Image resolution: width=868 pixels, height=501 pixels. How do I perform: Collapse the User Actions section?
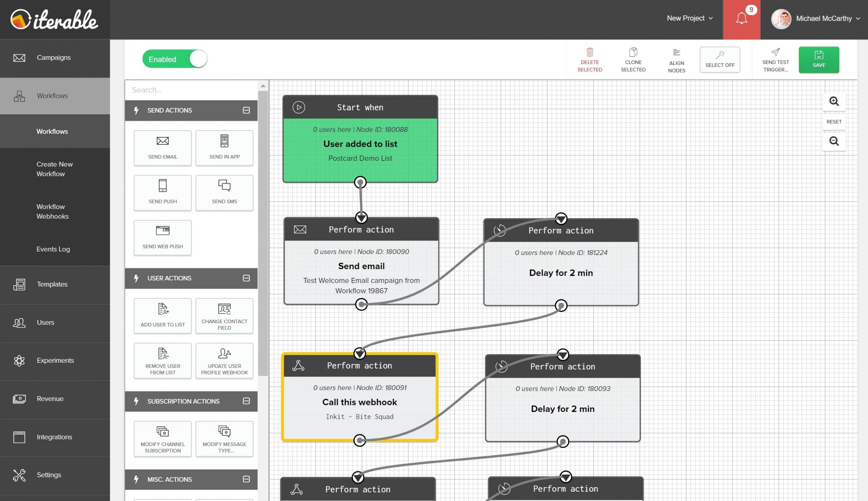246,278
